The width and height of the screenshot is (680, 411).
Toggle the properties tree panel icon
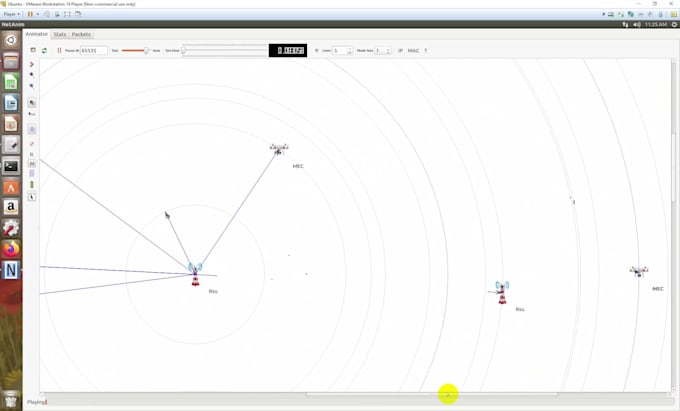point(32,129)
